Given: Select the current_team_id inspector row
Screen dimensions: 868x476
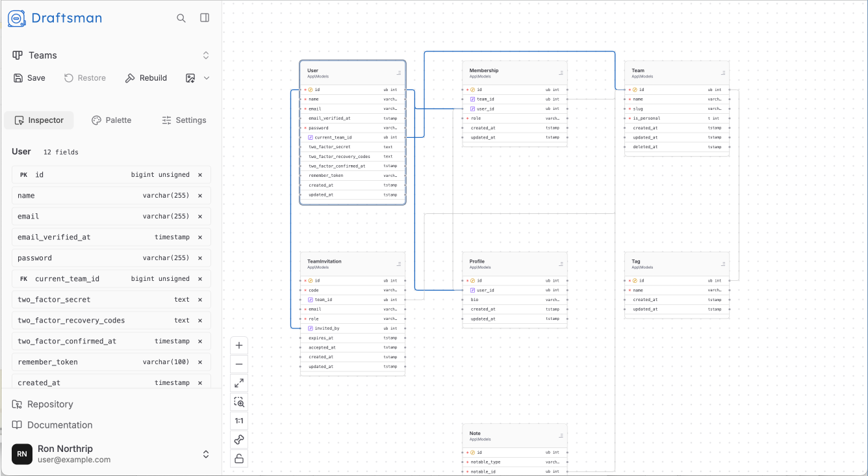Looking at the screenshot, I should (111, 279).
